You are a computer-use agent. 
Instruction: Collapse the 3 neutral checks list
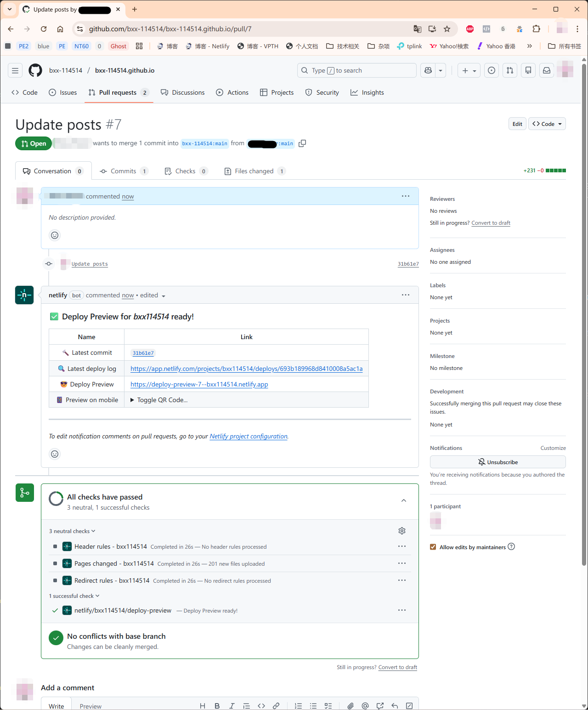(72, 531)
